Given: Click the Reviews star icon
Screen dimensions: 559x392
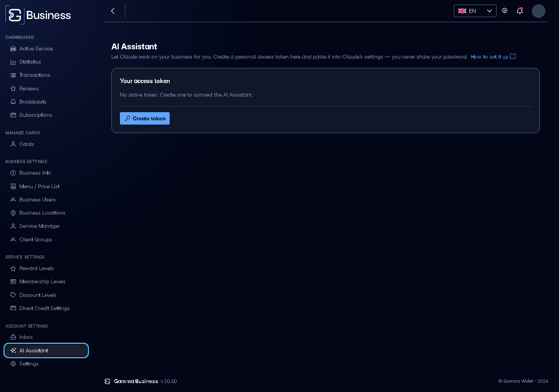Looking at the screenshot, I should (13, 89).
